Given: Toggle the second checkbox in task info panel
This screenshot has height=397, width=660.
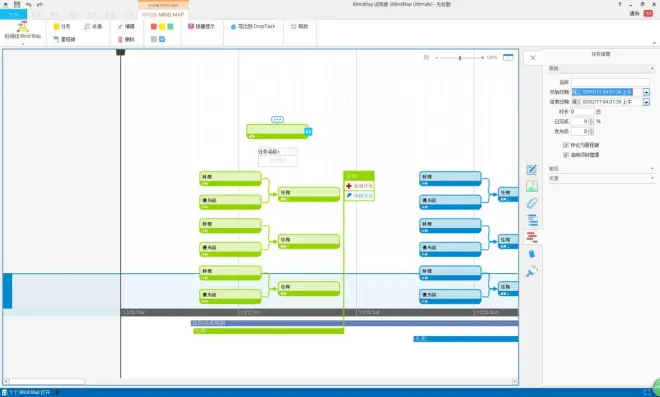Looking at the screenshot, I should pos(566,155).
